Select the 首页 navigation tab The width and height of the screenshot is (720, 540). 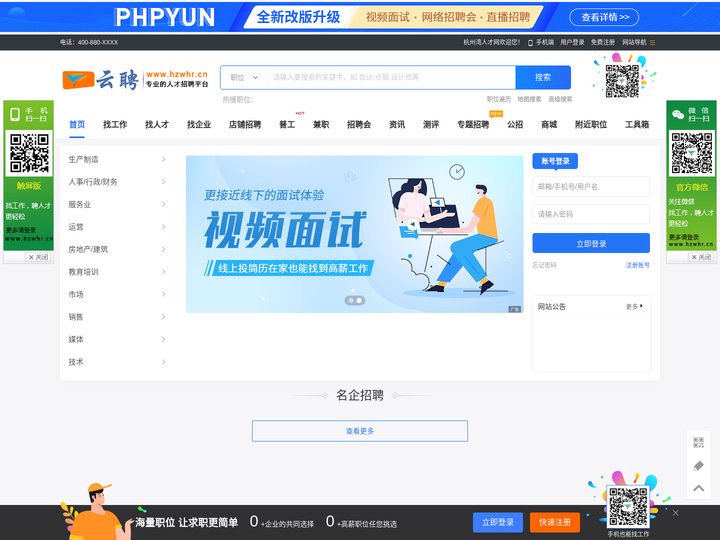click(77, 124)
